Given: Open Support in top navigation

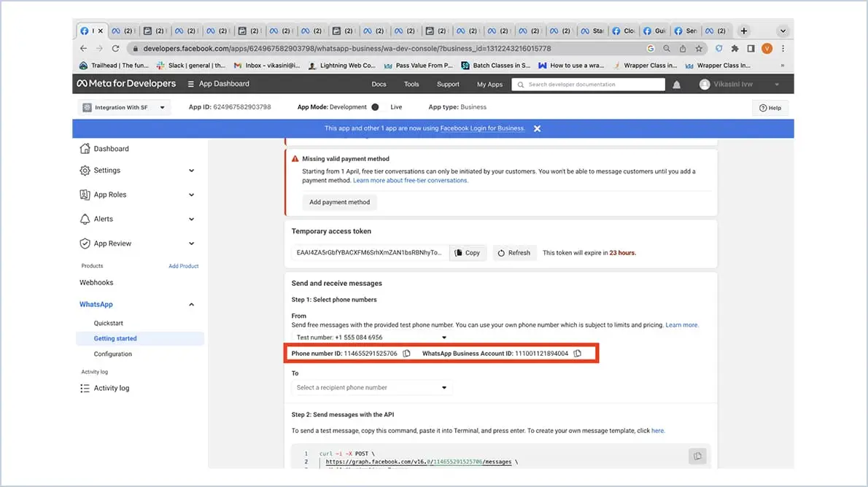Looking at the screenshot, I should (x=448, y=85).
